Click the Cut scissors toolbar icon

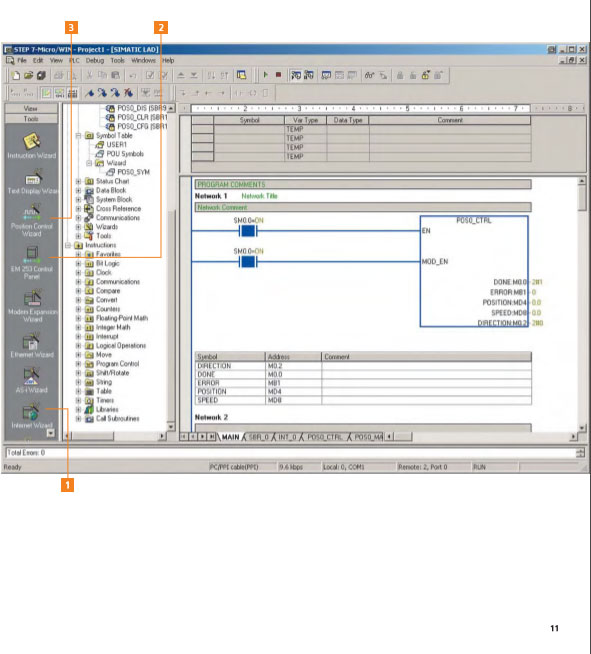[x=89, y=75]
